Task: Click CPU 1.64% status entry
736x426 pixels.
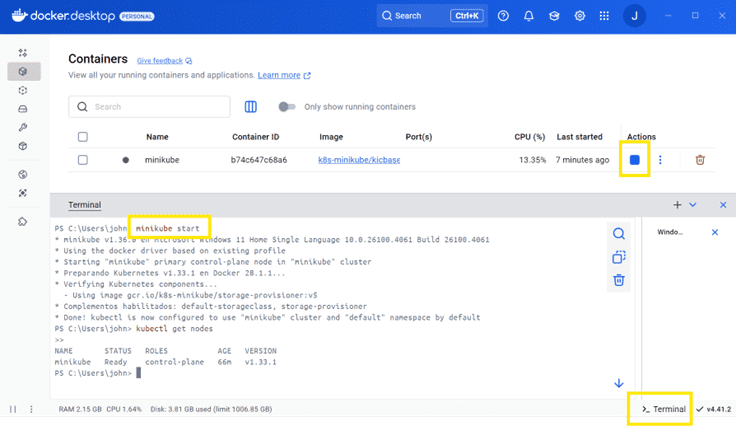Action: coord(124,409)
